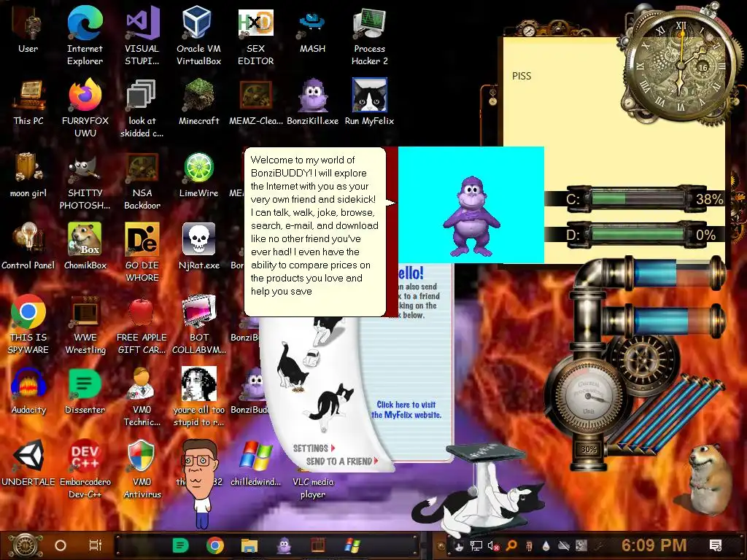Open the notification action center icon
747x560 pixels.
(716, 545)
